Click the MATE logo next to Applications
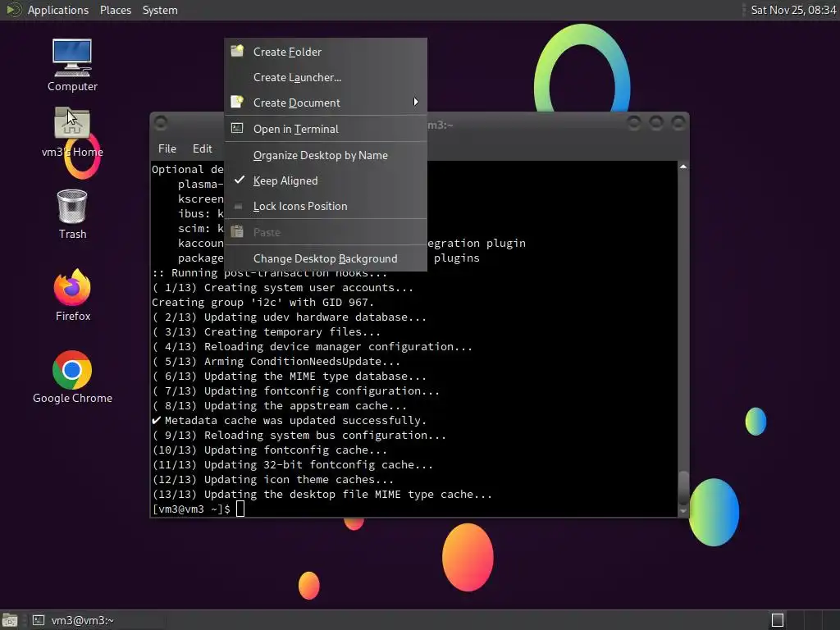This screenshot has width=840, height=630. tap(13, 10)
